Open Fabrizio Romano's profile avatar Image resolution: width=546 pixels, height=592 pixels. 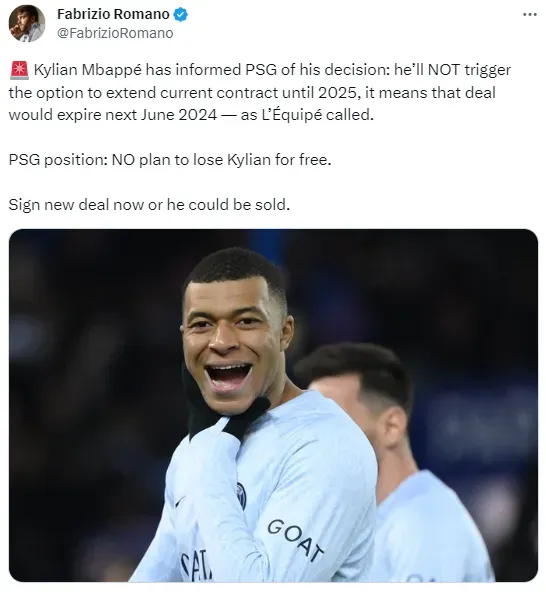27,23
